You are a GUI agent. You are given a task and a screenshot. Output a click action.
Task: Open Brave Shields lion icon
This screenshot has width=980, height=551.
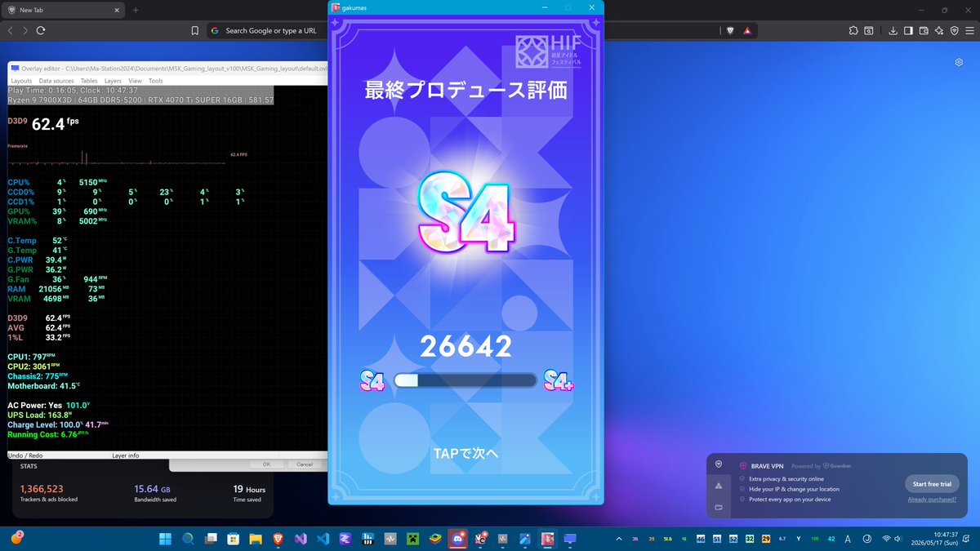[x=730, y=30]
